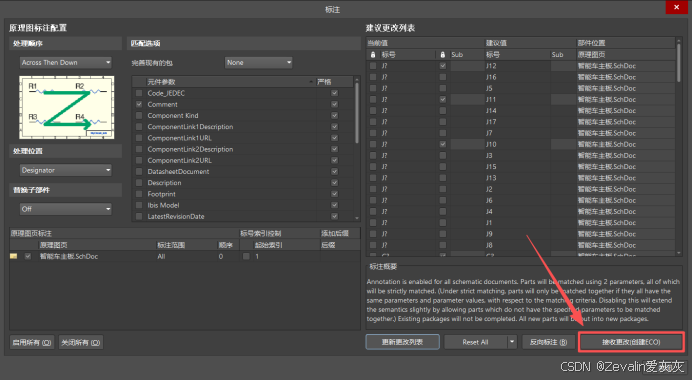The width and height of the screenshot is (692, 381).
Task: Click the 反向标注 (B) button
Action: (549, 342)
